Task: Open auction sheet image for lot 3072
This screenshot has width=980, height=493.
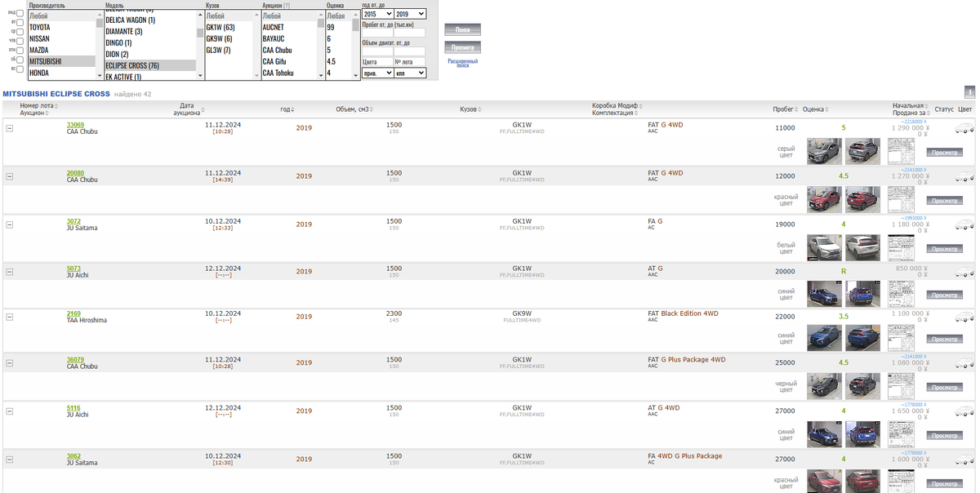Action: coord(901,248)
